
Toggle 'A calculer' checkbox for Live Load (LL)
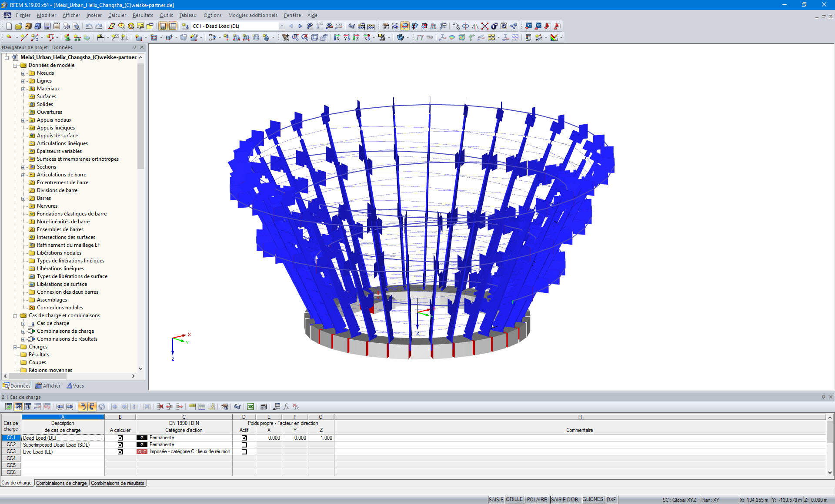[120, 452]
